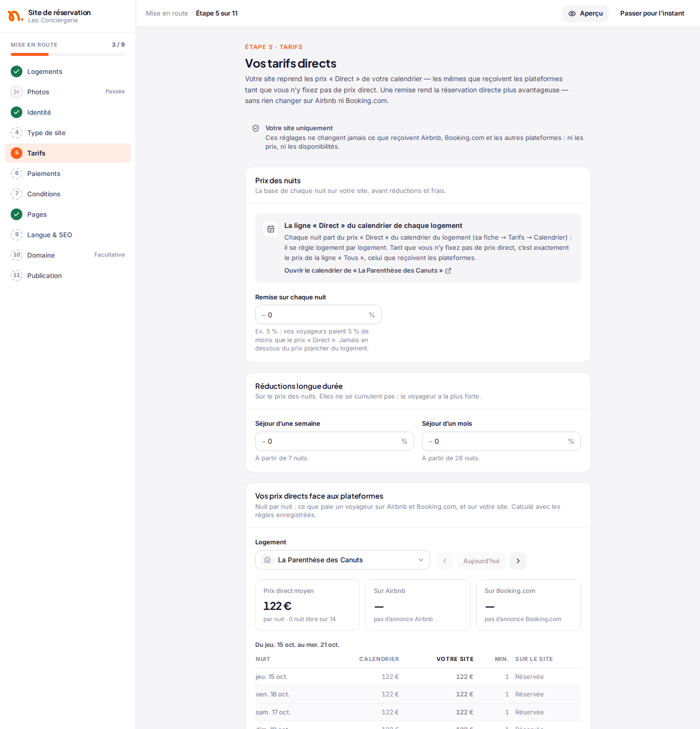Focus the Séjour d'un mois discount field

(x=501, y=441)
